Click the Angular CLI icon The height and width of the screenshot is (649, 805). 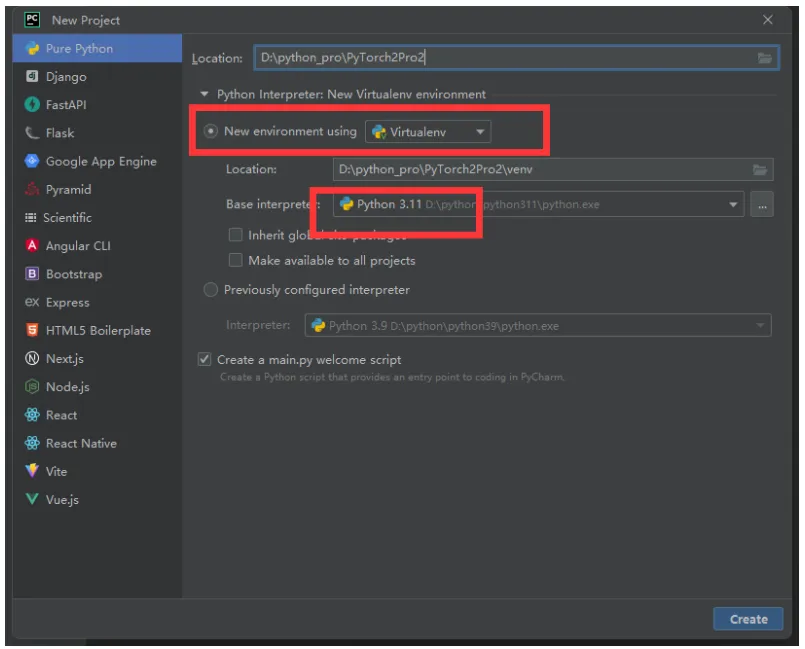click(x=32, y=246)
